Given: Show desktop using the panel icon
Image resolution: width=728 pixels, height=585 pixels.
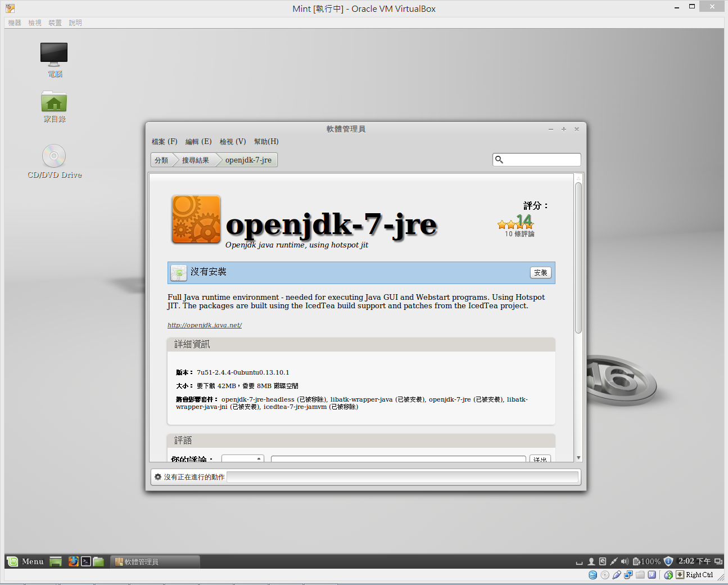Looking at the screenshot, I should pos(56,561).
